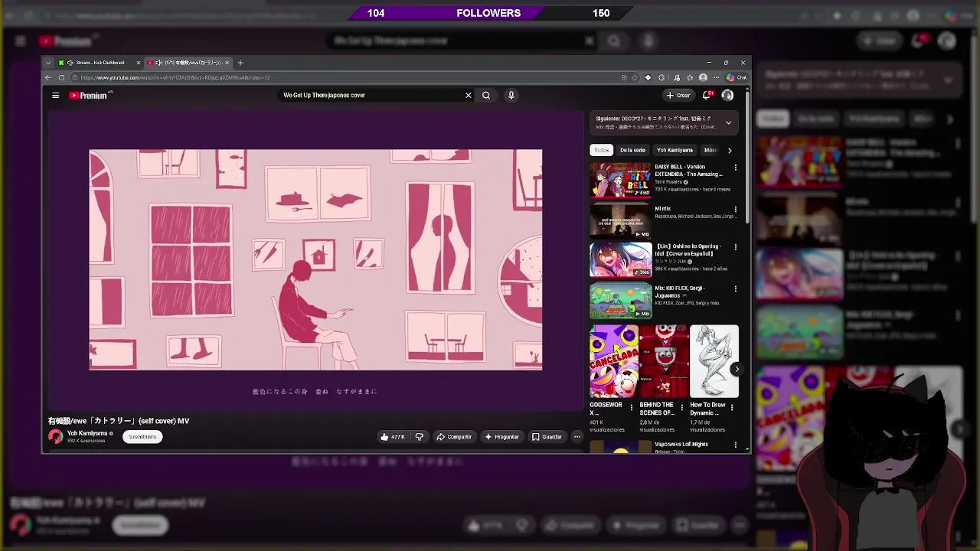Open options for the DAISY BELL video

(x=736, y=168)
